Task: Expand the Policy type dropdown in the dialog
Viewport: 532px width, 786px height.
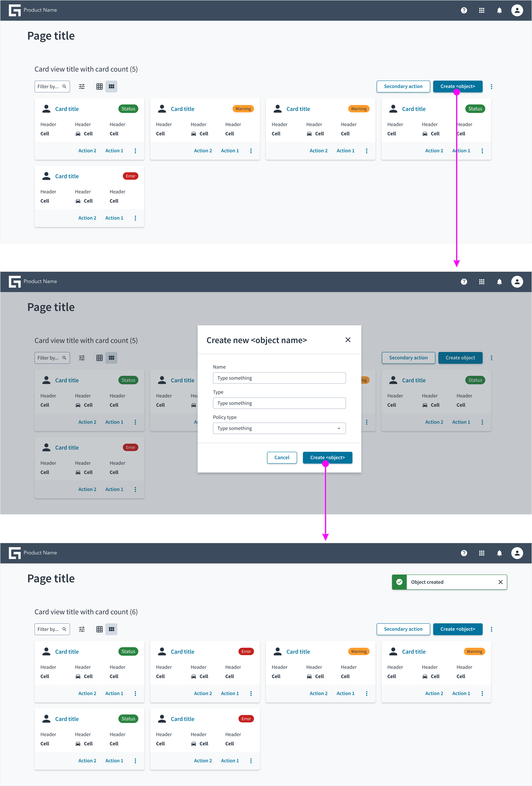Action: coord(279,428)
